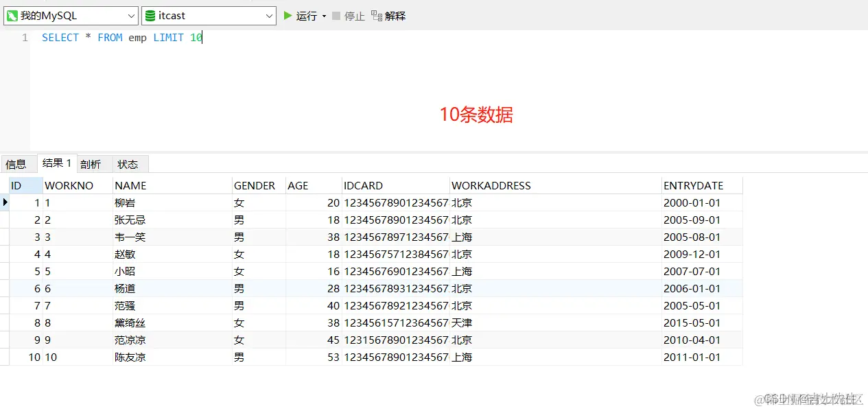Screen dimensions: 868x411
Task: Click IDCARD cell in 黛绮丝 row
Action: [396, 322]
